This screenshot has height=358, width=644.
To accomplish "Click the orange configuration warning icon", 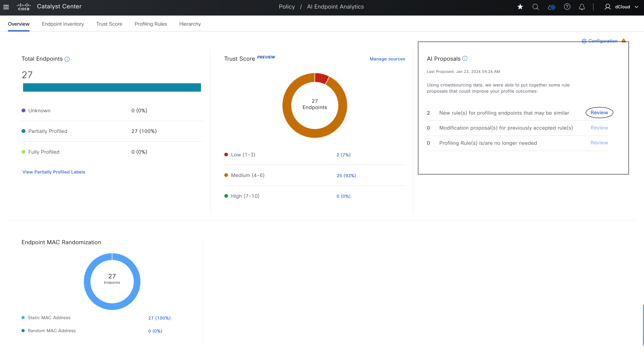I will click(623, 40).
